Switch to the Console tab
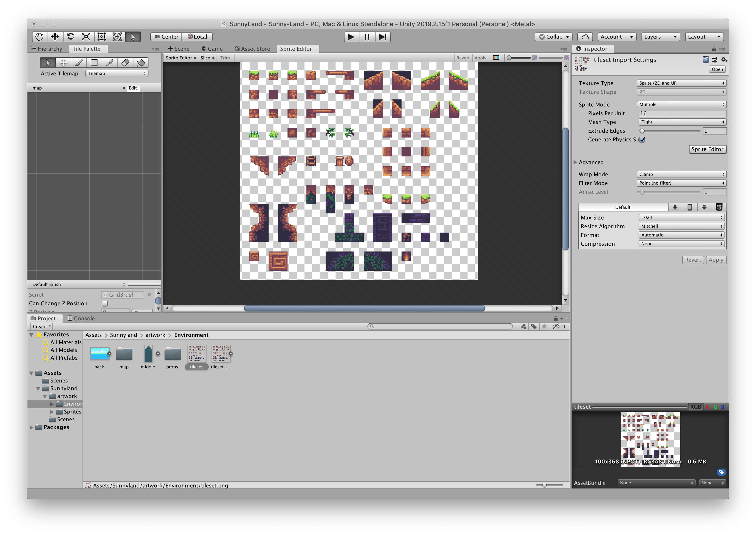756x535 pixels. coord(81,318)
